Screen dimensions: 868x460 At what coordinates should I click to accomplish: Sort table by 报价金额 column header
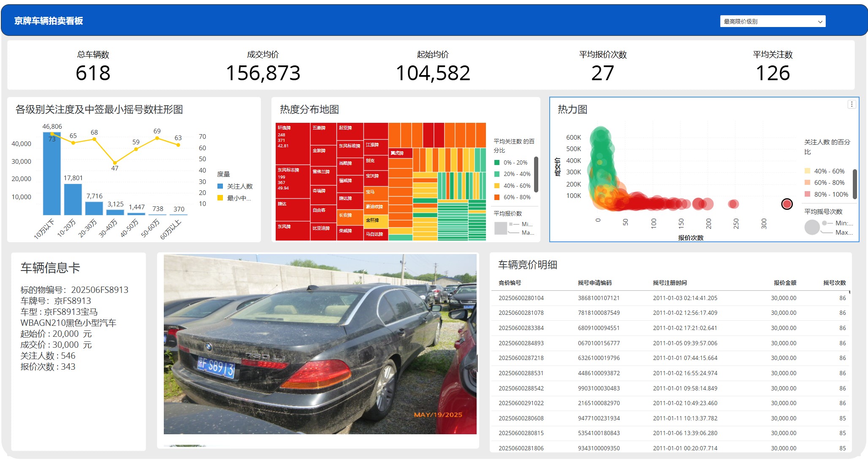784,283
